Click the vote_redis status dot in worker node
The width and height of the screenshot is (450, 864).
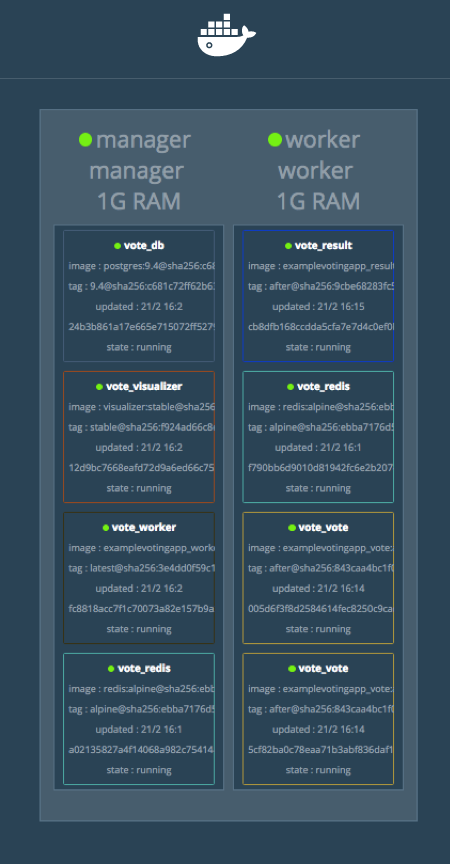pos(290,387)
